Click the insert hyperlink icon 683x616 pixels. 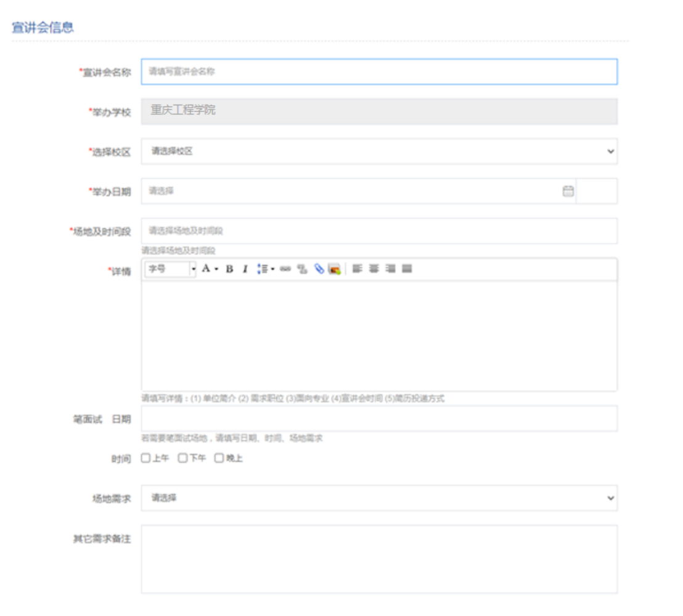pyautogui.click(x=285, y=269)
